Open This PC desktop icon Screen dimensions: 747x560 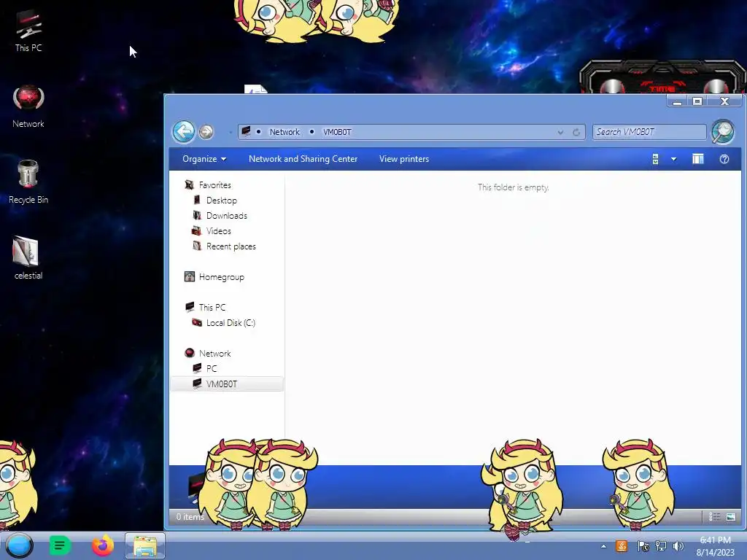tap(28, 31)
